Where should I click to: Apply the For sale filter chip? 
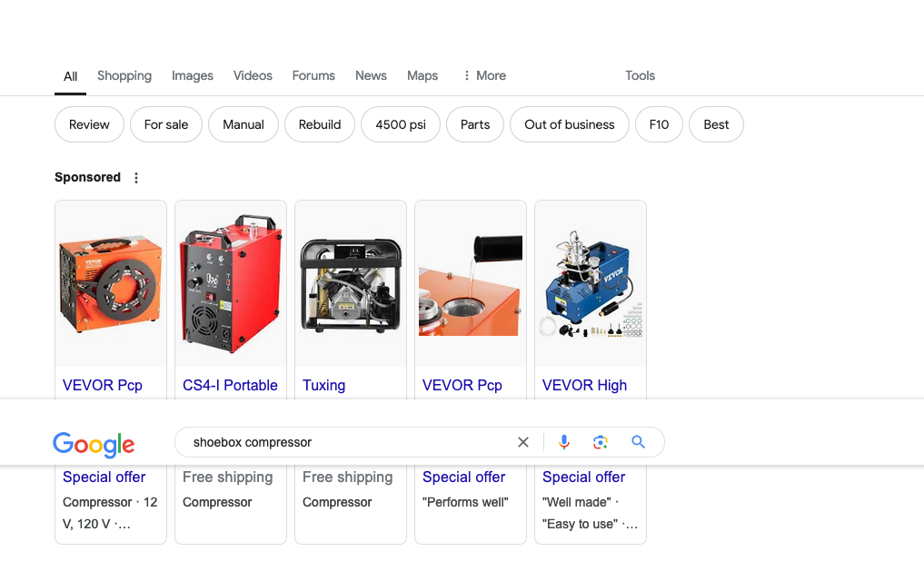pyautogui.click(x=166, y=124)
